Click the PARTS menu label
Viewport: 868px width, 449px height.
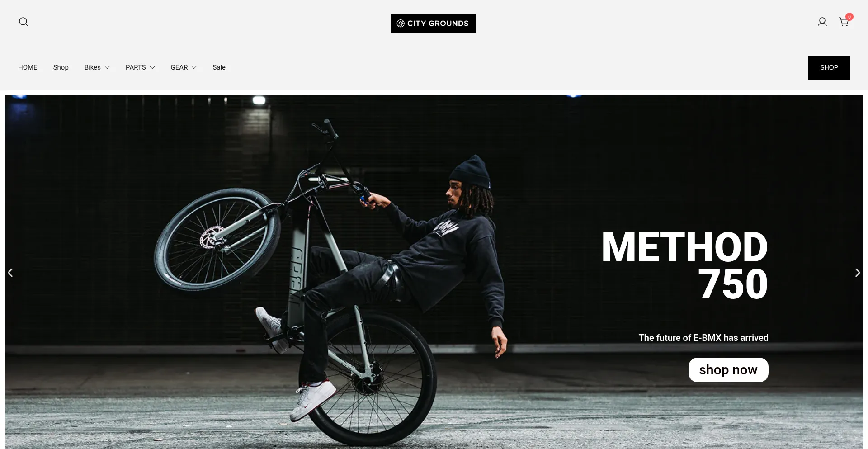click(136, 67)
